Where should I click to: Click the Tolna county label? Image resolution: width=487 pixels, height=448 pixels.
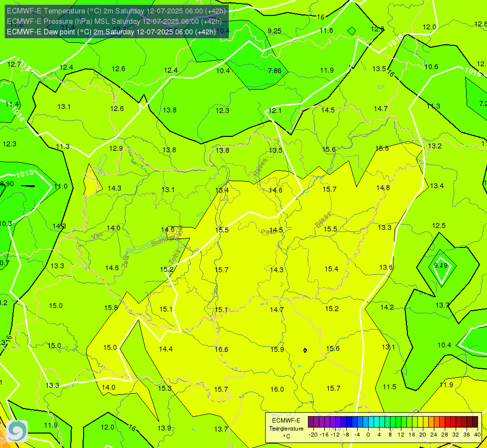[175, 256]
